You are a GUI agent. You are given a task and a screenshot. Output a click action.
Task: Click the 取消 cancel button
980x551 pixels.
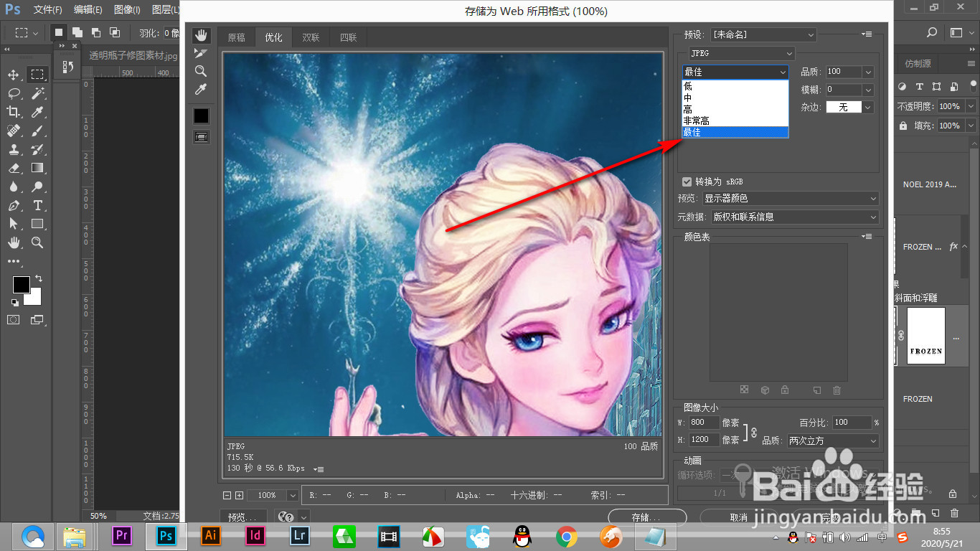coord(738,517)
